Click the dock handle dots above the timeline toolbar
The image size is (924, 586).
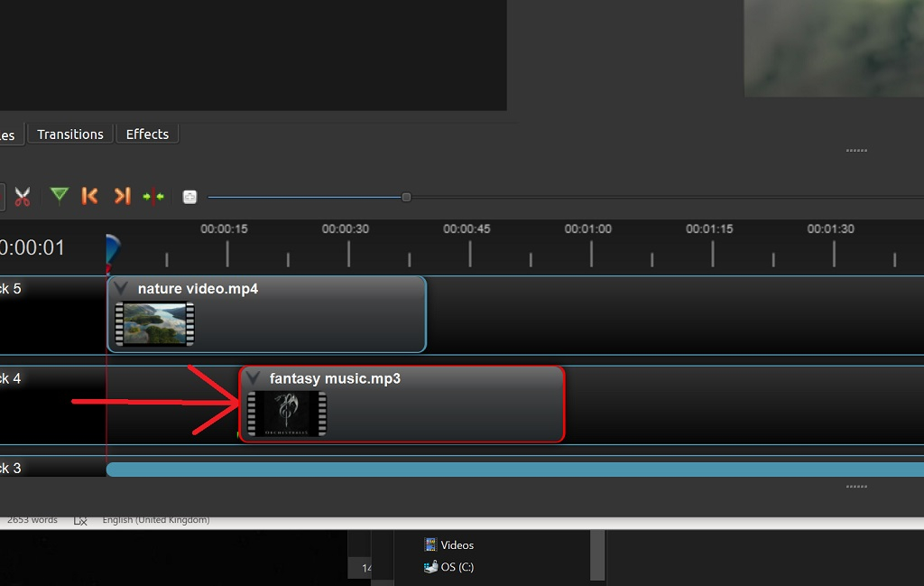click(x=856, y=150)
